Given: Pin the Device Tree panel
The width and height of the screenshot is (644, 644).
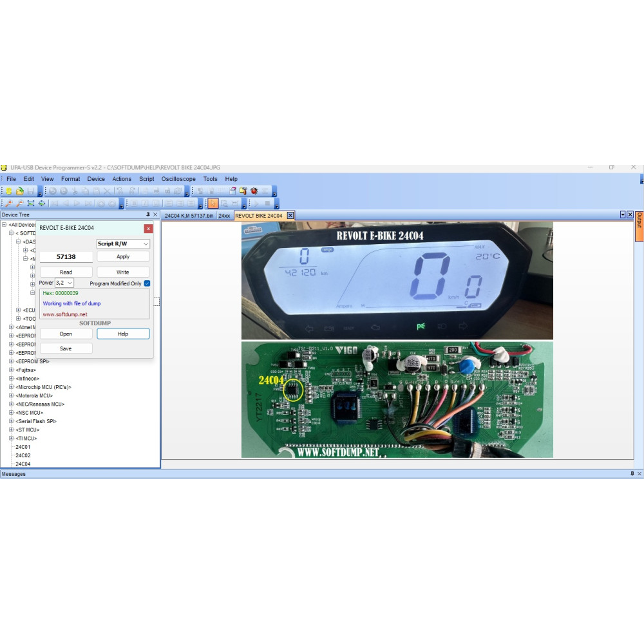Looking at the screenshot, I should (x=148, y=214).
